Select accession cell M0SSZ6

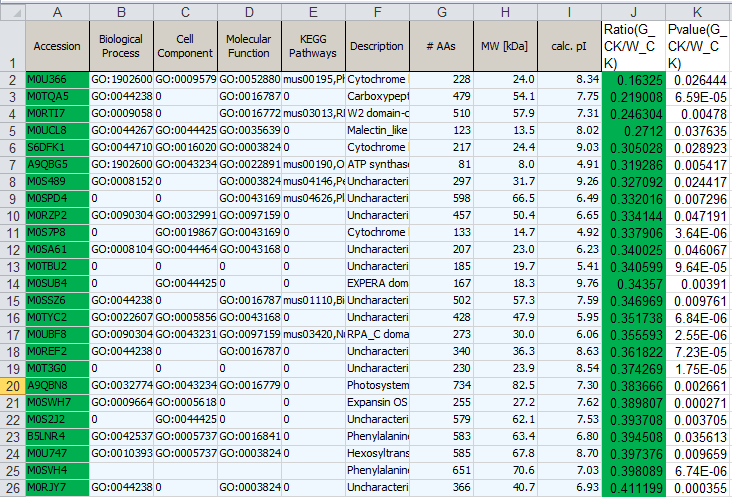pos(57,301)
